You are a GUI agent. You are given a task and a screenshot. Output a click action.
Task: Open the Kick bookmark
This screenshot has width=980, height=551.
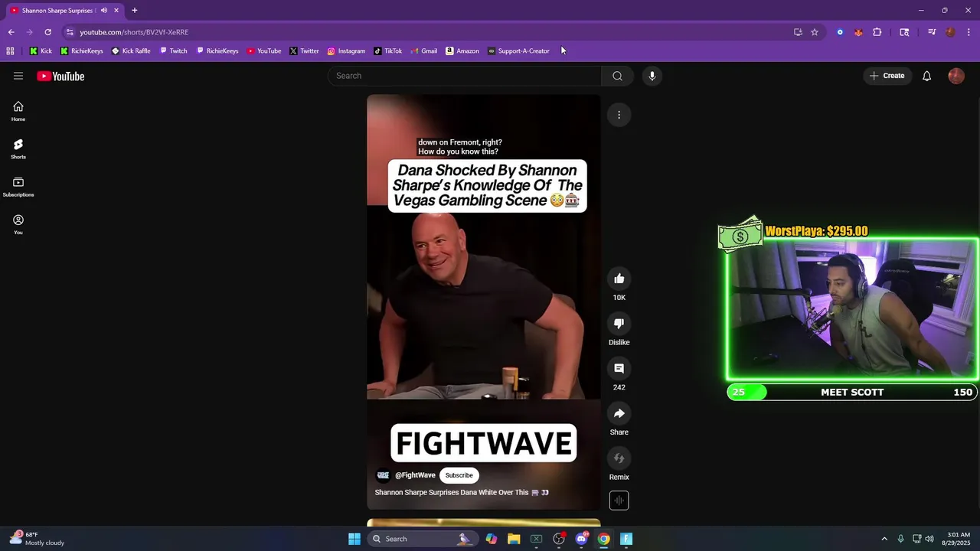[41, 51]
